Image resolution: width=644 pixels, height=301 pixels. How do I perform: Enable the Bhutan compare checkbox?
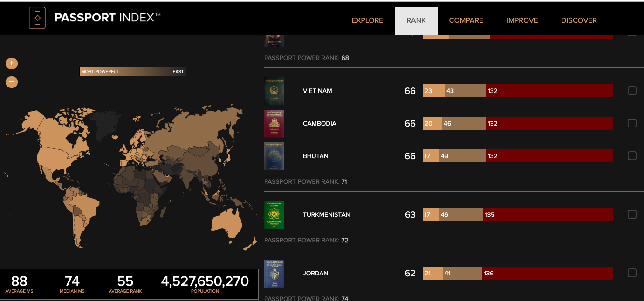pos(632,156)
